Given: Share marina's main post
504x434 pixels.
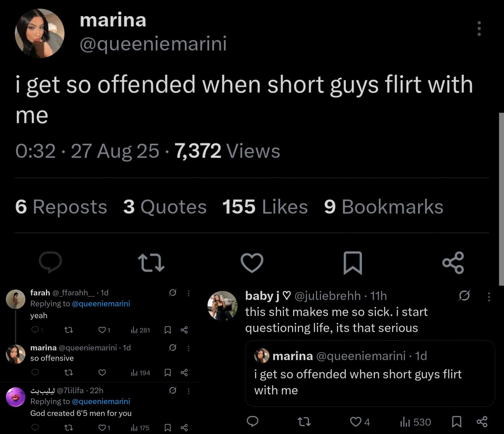Looking at the screenshot, I should click(x=453, y=263).
